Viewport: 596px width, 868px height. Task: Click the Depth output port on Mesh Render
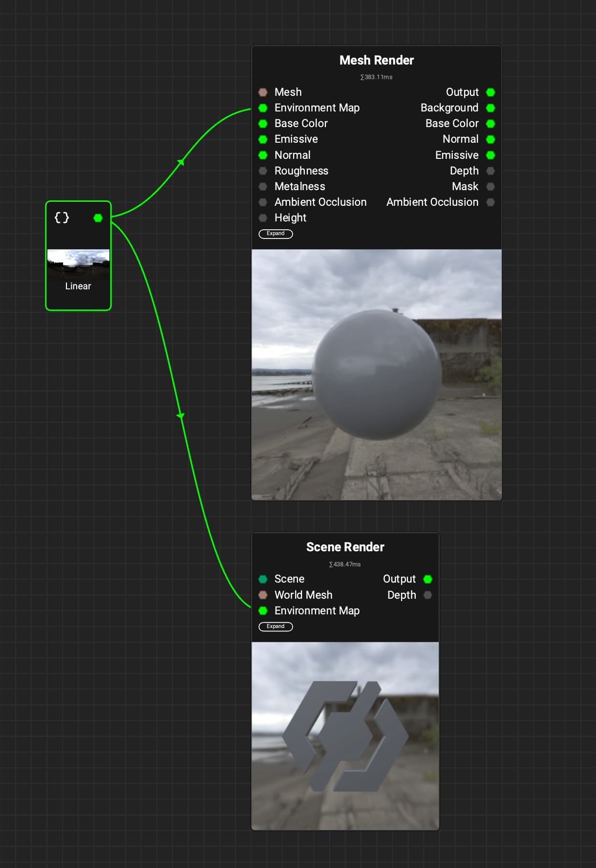pyautogui.click(x=490, y=171)
